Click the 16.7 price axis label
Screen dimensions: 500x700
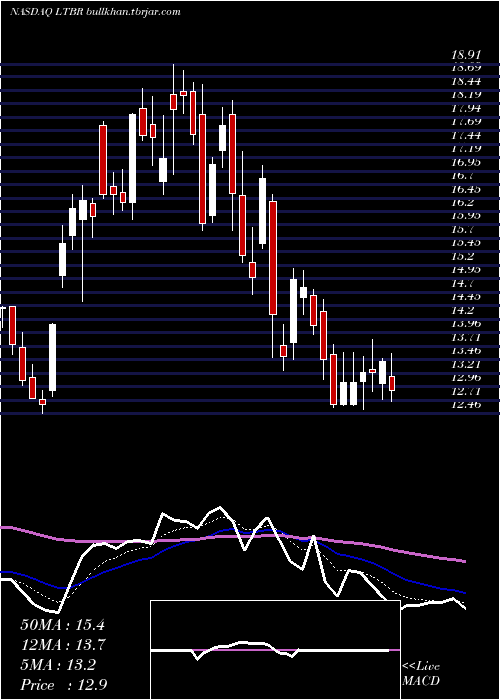(x=463, y=175)
